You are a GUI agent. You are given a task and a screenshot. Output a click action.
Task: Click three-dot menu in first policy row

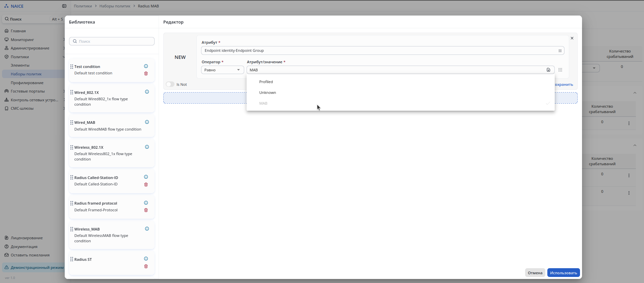629,123
